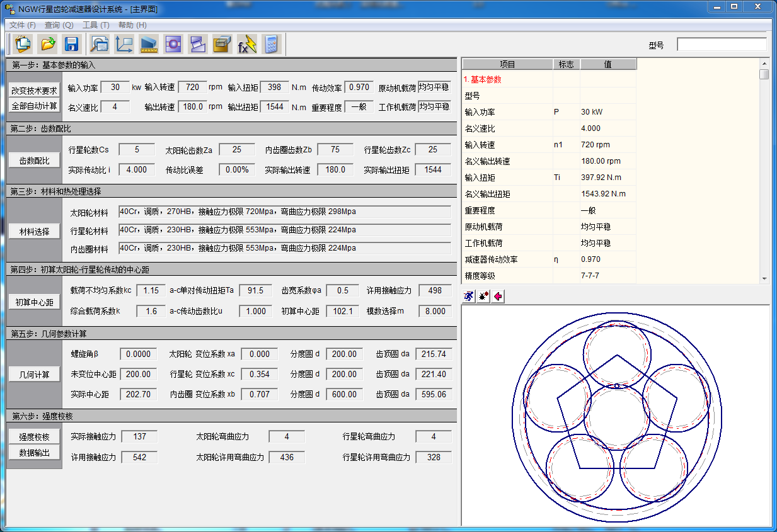This screenshot has width=777, height=532.
Task: Click the coordinate axes toolbar icon
Action: click(124, 44)
